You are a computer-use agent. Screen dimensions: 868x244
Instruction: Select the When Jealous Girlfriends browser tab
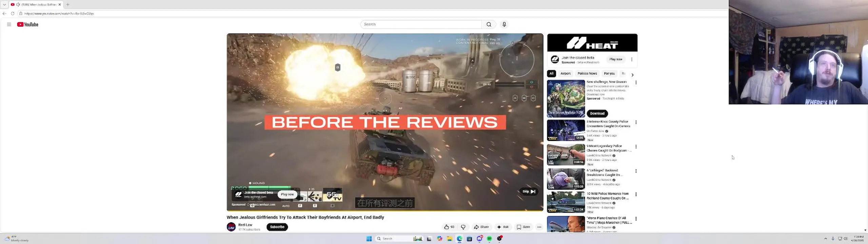(36, 4)
